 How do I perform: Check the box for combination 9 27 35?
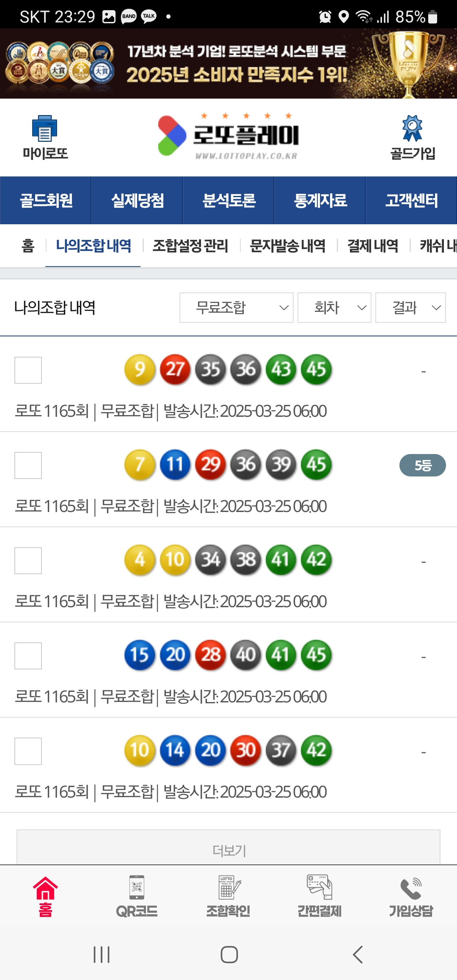28,370
